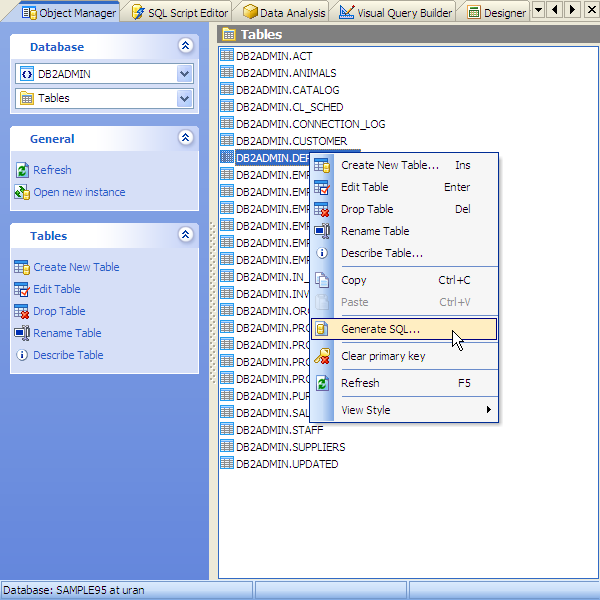Collapse the Tables panel section
The width and height of the screenshot is (600, 600).
click(184, 235)
